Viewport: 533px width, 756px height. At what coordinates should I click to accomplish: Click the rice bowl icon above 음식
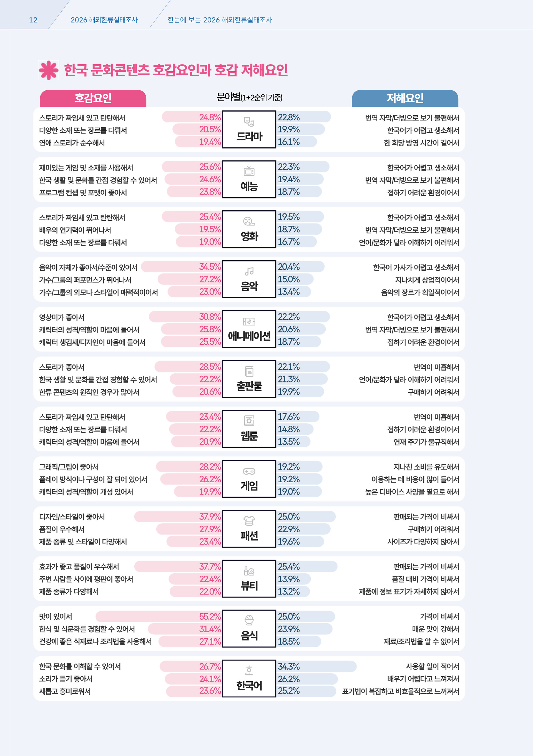tap(249, 620)
